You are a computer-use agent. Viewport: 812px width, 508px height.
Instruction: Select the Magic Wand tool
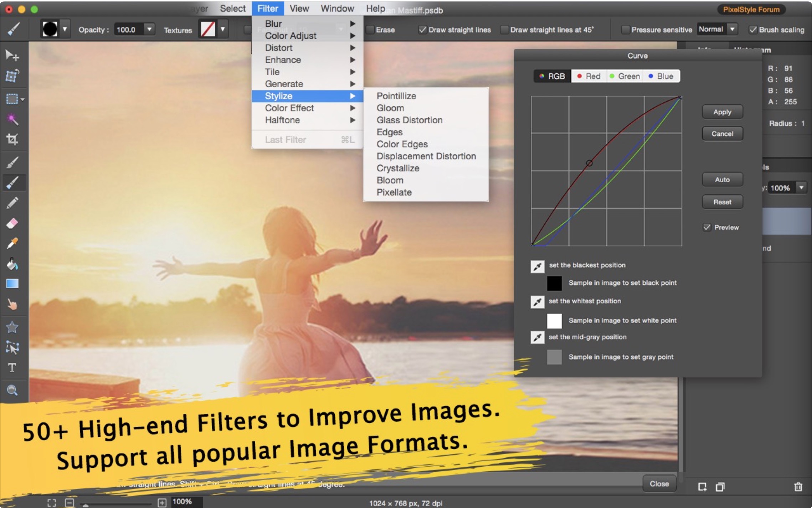click(x=12, y=119)
